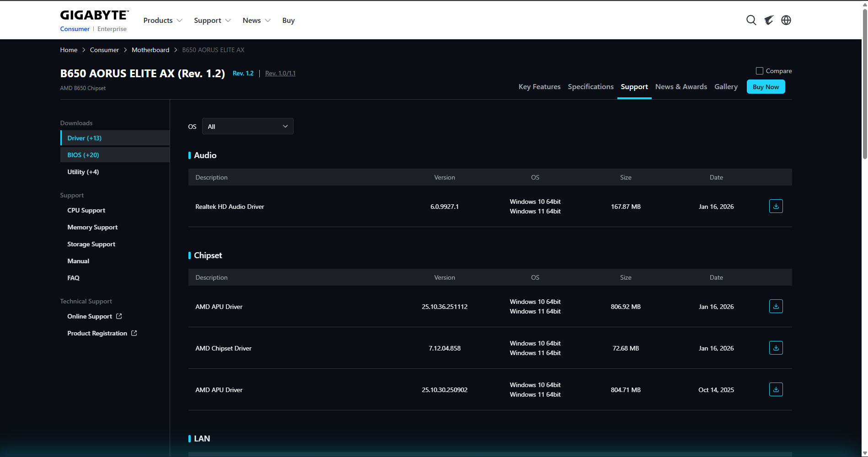Click the Audio section heading

tap(205, 155)
